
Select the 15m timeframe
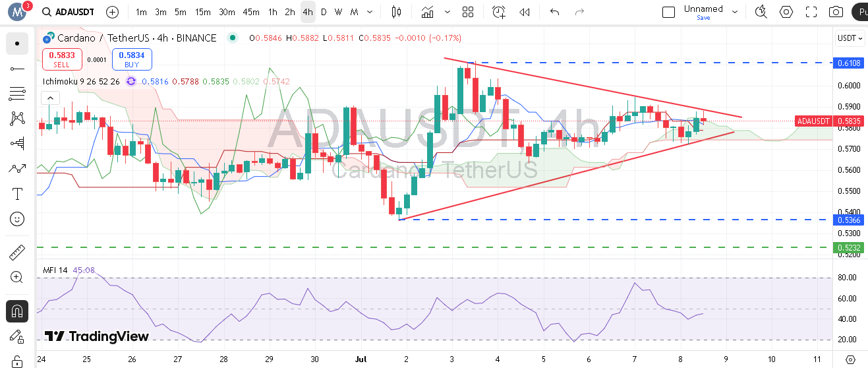[203, 12]
